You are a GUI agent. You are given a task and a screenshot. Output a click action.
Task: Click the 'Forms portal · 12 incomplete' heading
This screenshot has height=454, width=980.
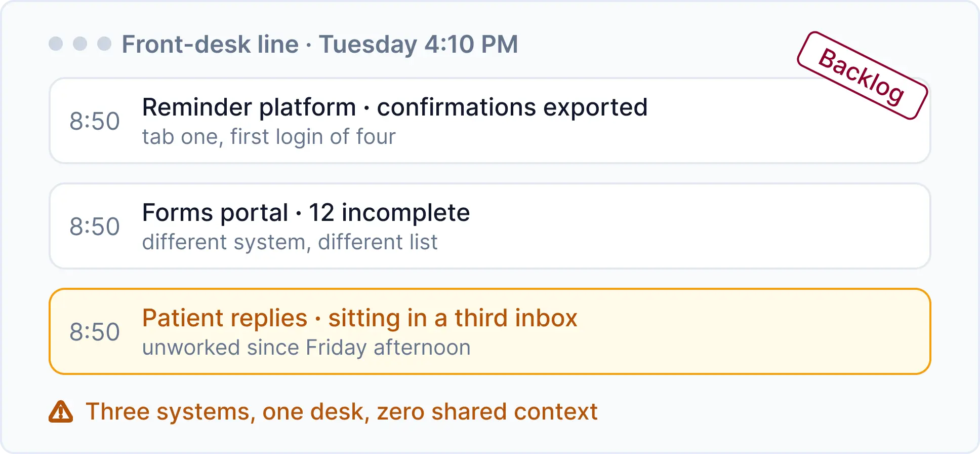pyautogui.click(x=306, y=213)
